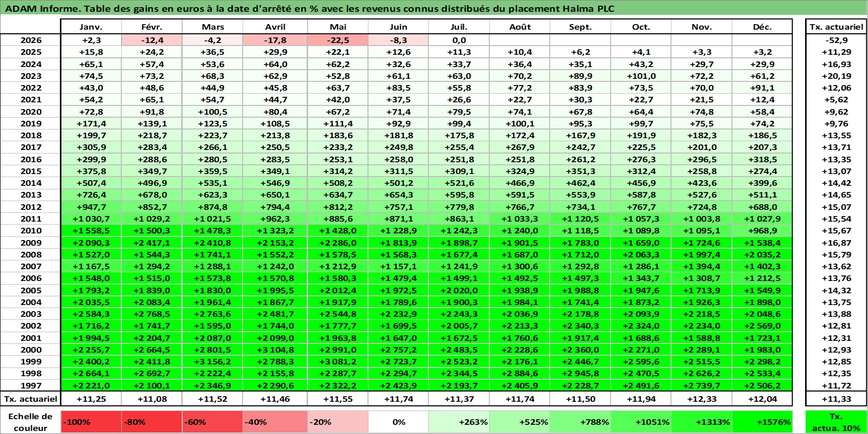Select the +101,0 cell for Oct. 2023
The image size is (868, 434).
coord(641,76)
